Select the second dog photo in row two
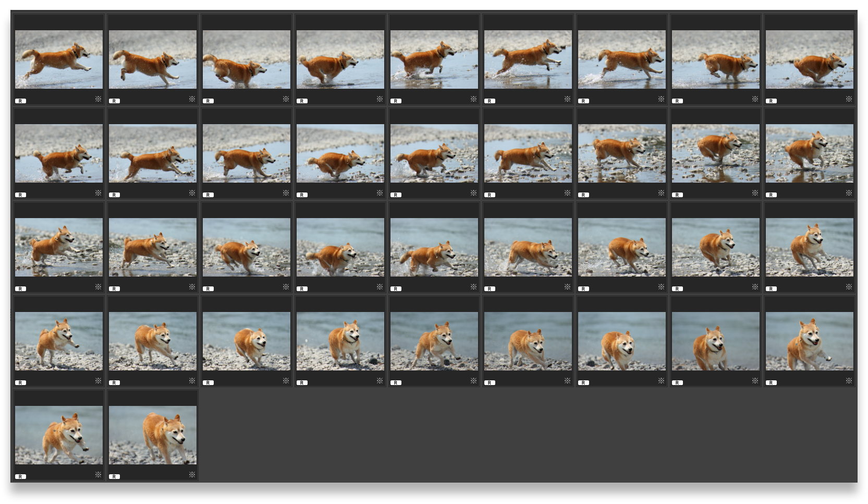868x504 pixels. (x=153, y=153)
